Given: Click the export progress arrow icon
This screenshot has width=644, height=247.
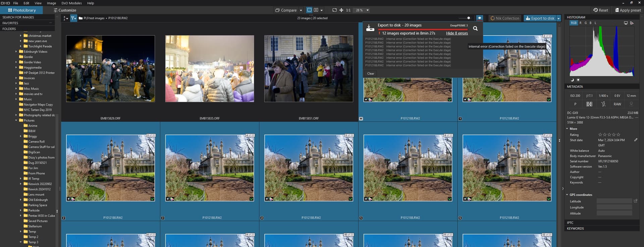Looking at the screenshot, I should pyautogui.click(x=480, y=18).
